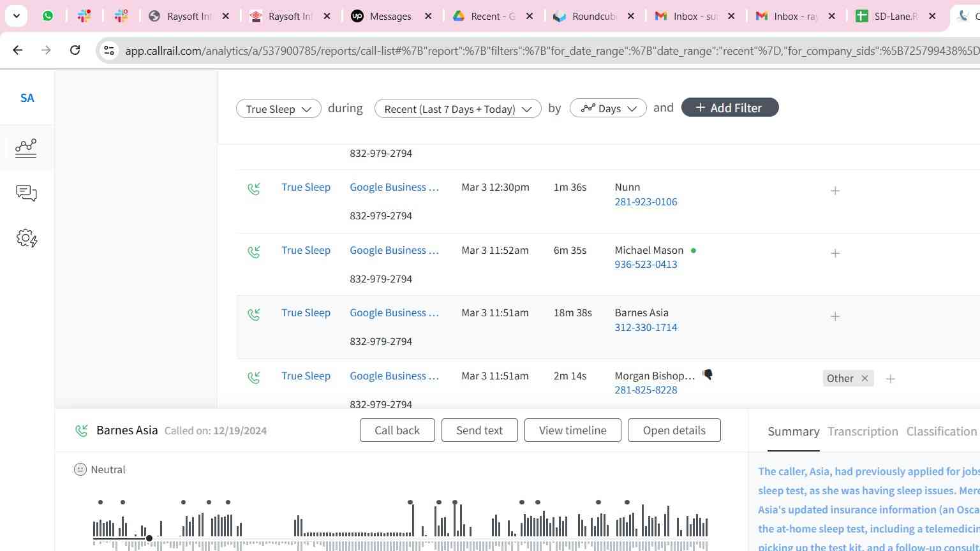Click the Add Filter button
The image size is (980, 551).
click(730, 107)
